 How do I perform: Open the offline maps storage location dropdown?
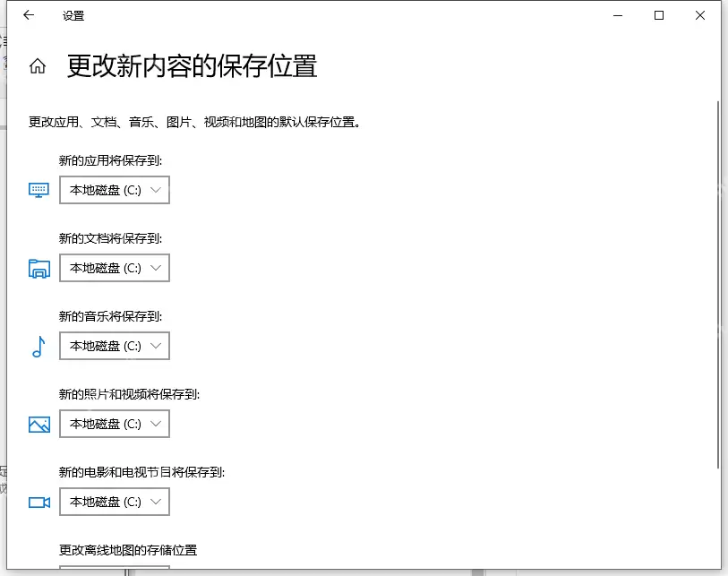(x=114, y=572)
